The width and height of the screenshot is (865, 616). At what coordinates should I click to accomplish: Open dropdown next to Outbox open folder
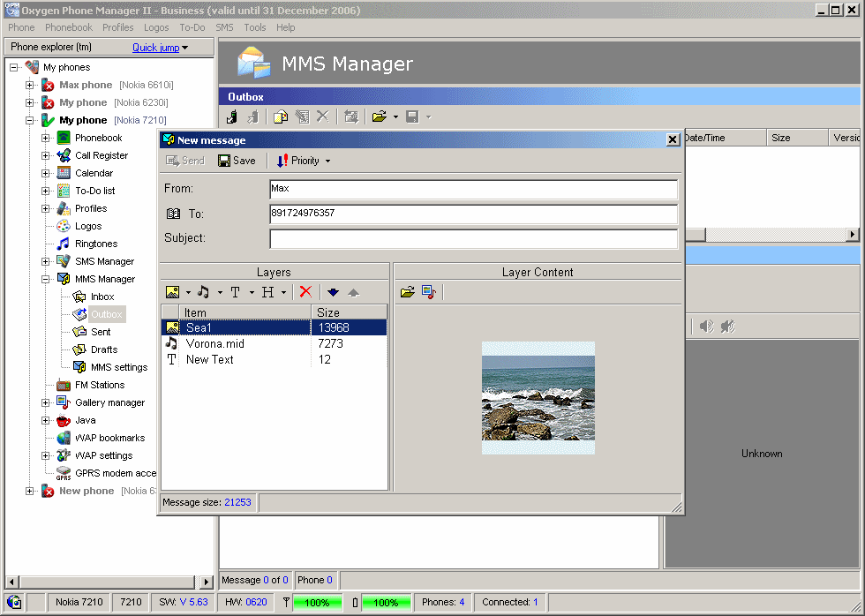coord(395,116)
